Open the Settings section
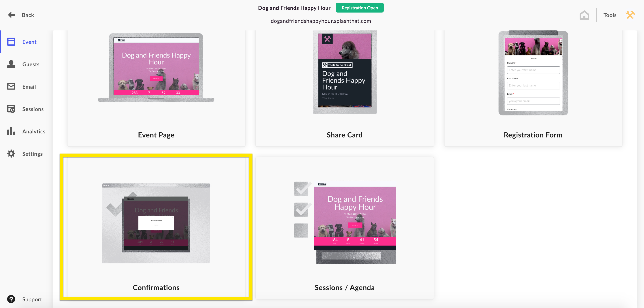The image size is (644, 308). pyautogui.click(x=32, y=154)
